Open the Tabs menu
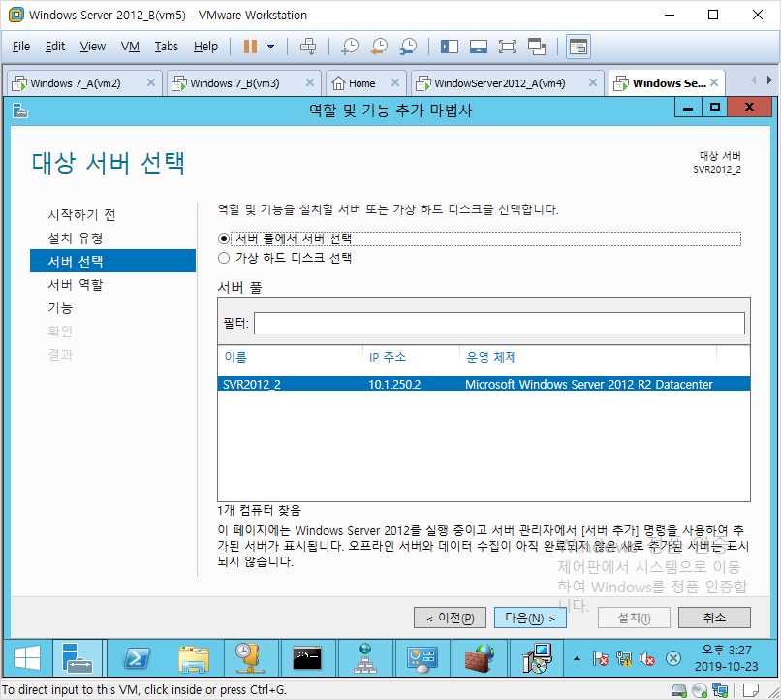 [166, 47]
